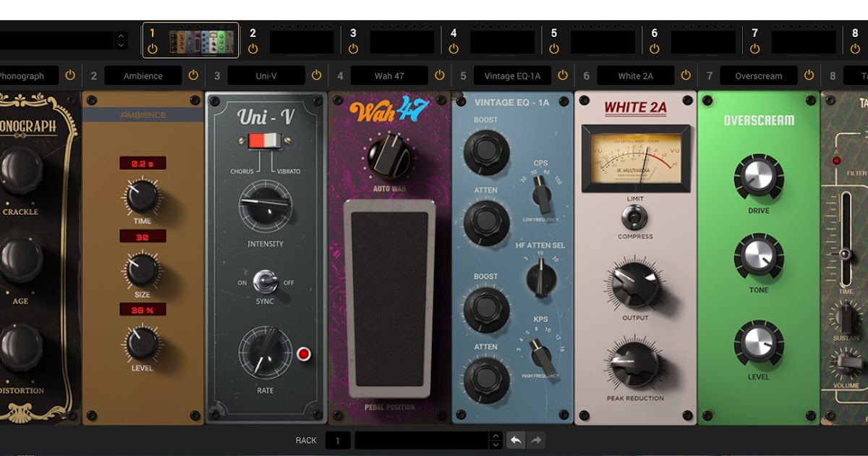The width and height of the screenshot is (868, 456).
Task: Toggle power for rack slot 4
Action: [454, 48]
